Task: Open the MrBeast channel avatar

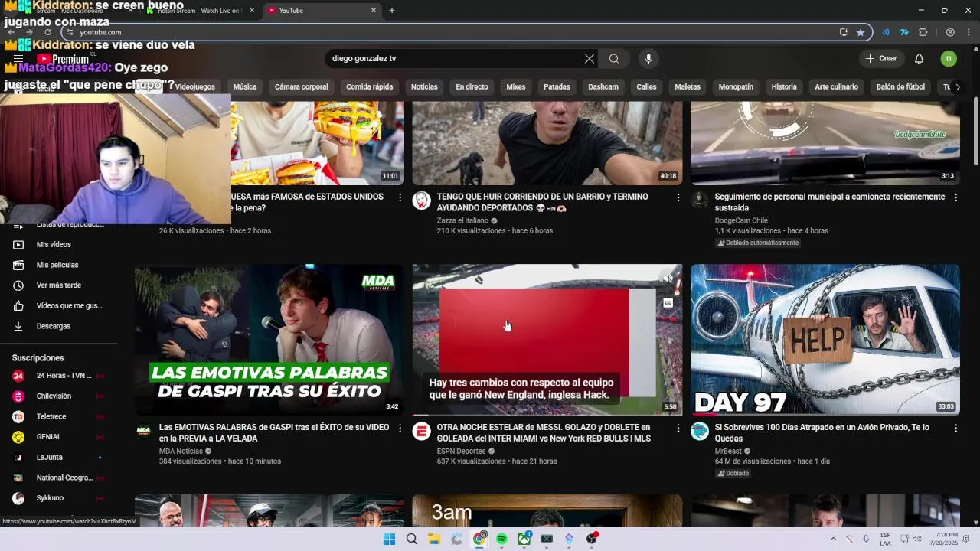Action: tap(700, 431)
